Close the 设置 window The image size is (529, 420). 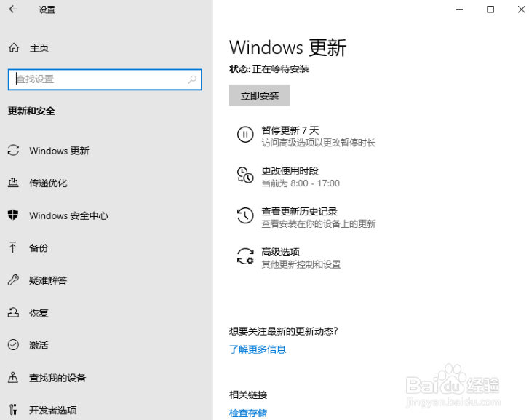[521, 9]
